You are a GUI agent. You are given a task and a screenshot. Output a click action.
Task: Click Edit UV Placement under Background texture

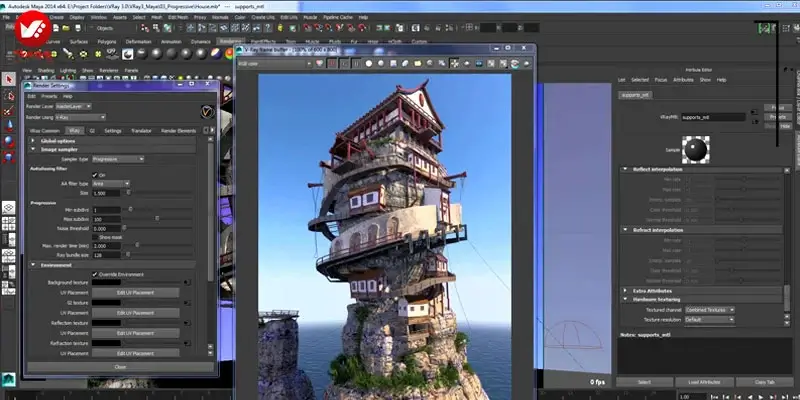[x=136, y=293]
